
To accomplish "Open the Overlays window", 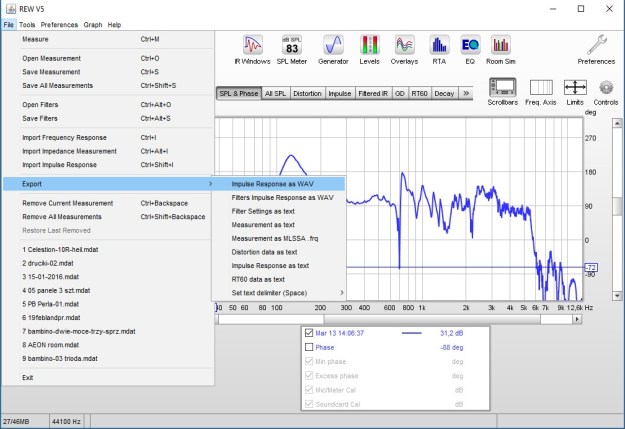I will pyautogui.click(x=404, y=47).
